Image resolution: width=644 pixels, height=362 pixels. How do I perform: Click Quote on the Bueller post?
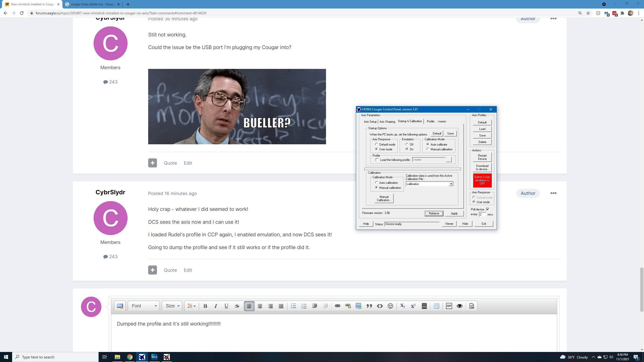pos(170,163)
